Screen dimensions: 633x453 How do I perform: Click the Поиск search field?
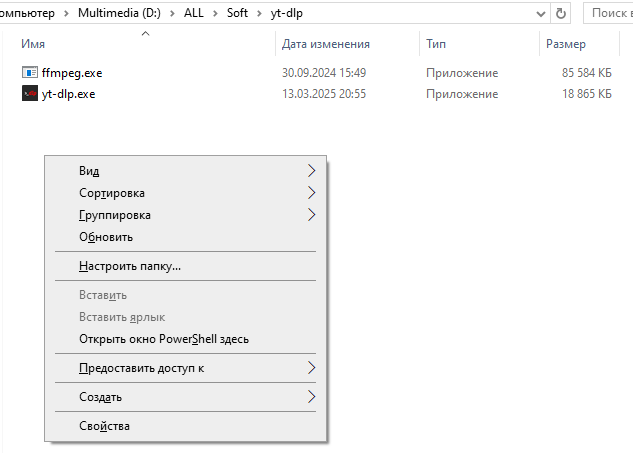[609, 13]
